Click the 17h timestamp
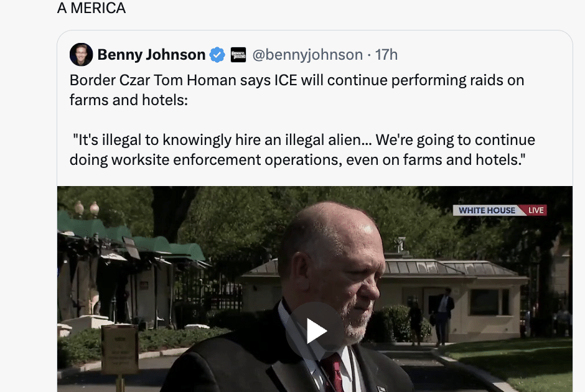Viewport: 585px width, 392px height. [386, 55]
